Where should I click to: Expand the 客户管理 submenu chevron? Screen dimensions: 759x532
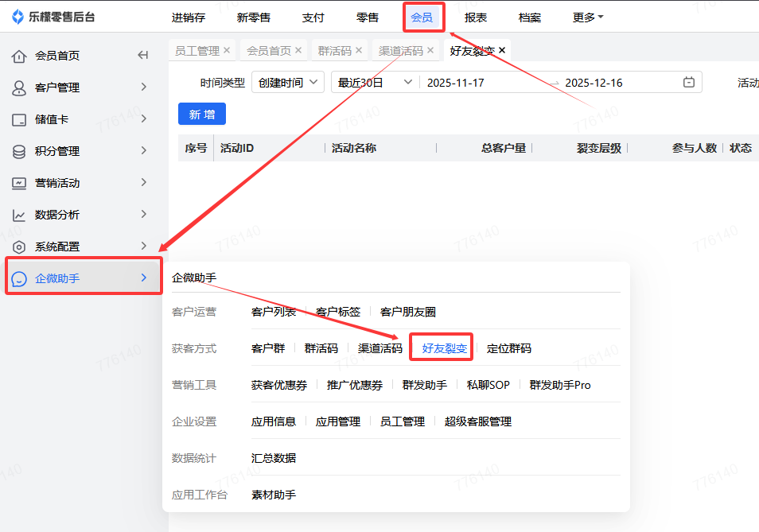(144, 87)
